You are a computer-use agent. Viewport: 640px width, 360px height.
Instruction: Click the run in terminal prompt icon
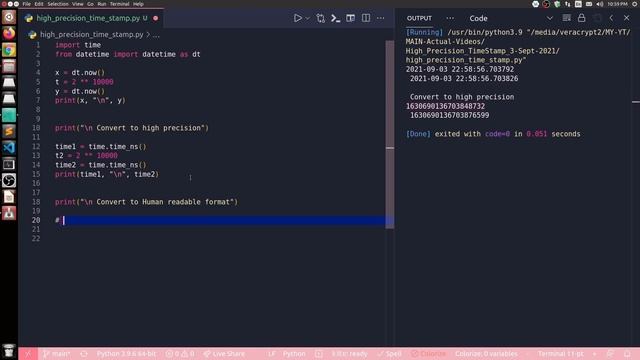[x=336, y=18]
